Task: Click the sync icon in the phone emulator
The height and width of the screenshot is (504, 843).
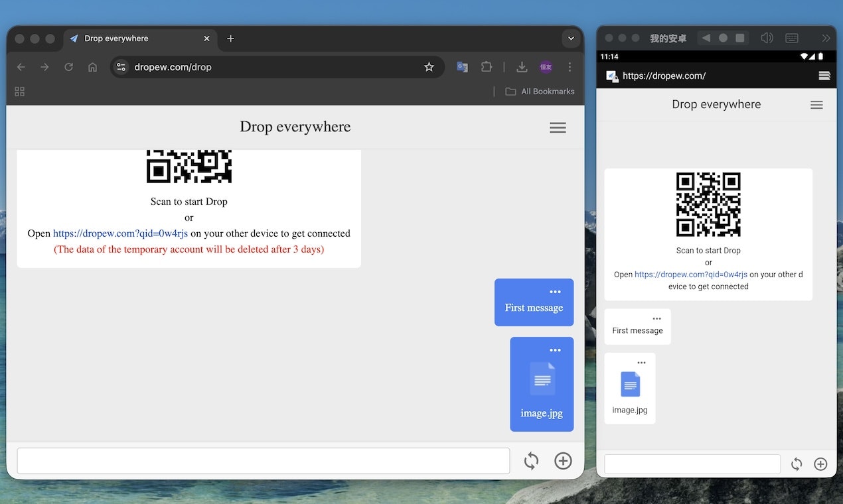Action: (x=796, y=464)
